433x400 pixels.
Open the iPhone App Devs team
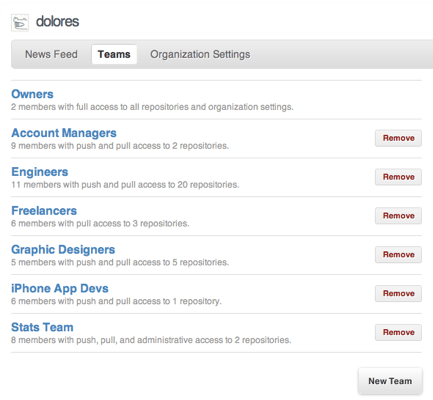(60, 288)
